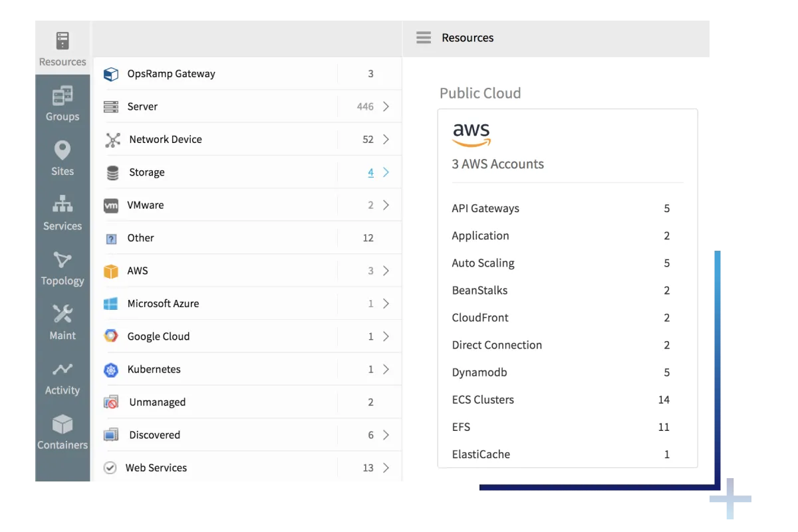Select the Server resource label
The height and width of the screenshot is (532, 798).
[x=142, y=106]
